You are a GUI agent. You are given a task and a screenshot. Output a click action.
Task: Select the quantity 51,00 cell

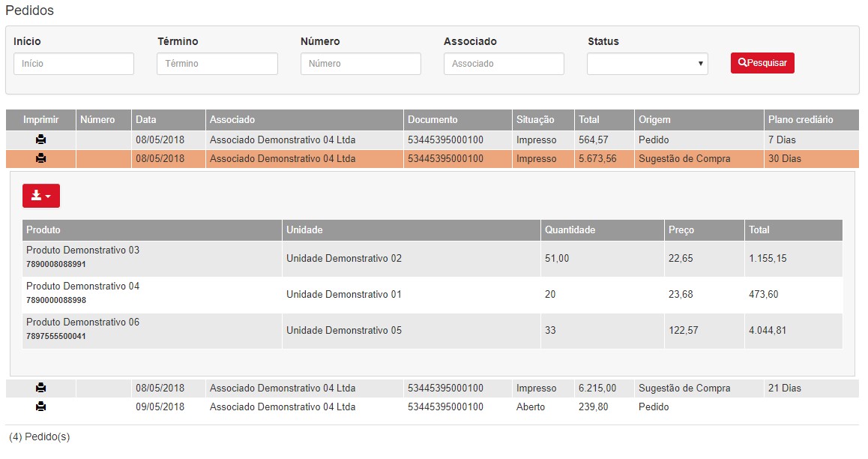pos(603,259)
